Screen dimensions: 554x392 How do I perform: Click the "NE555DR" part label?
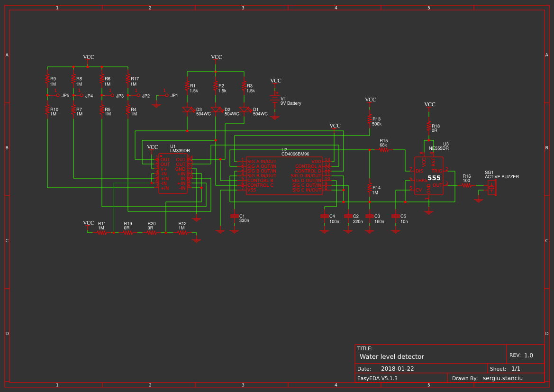438,148
